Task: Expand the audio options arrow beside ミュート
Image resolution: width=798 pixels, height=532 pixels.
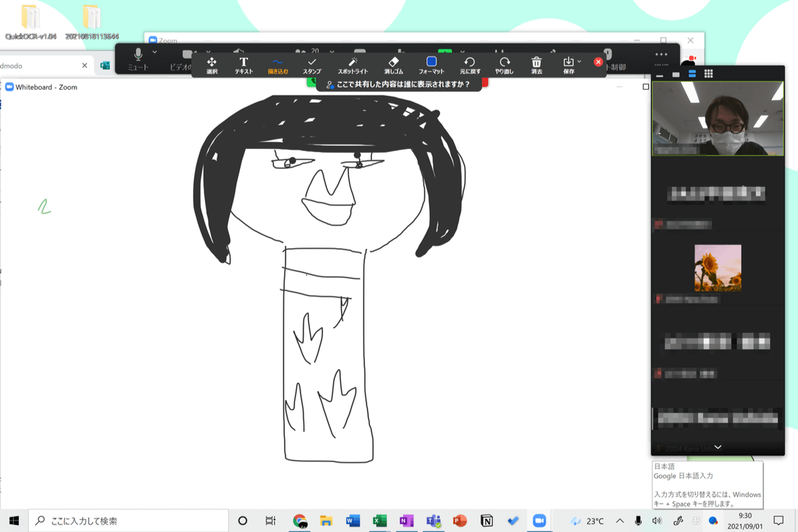Action: (155, 52)
